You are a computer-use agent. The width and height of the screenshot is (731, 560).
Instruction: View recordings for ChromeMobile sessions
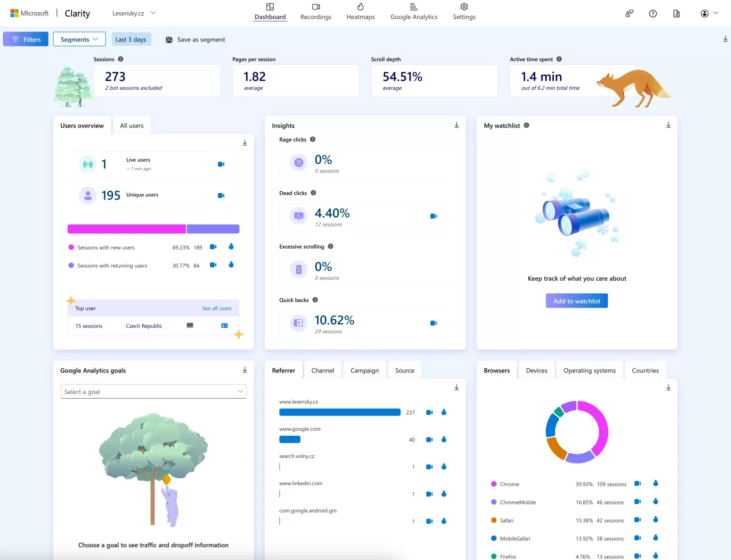pyautogui.click(x=638, y=502)
